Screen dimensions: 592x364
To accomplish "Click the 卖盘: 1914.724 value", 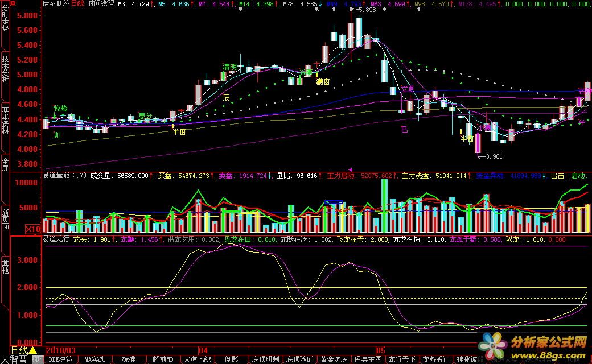I will [245, 176].
